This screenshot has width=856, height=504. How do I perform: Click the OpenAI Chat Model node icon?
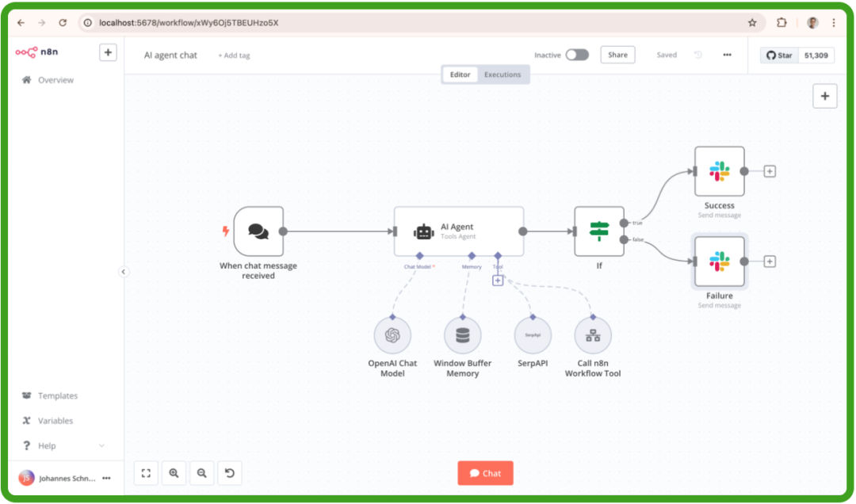[392, 336]
